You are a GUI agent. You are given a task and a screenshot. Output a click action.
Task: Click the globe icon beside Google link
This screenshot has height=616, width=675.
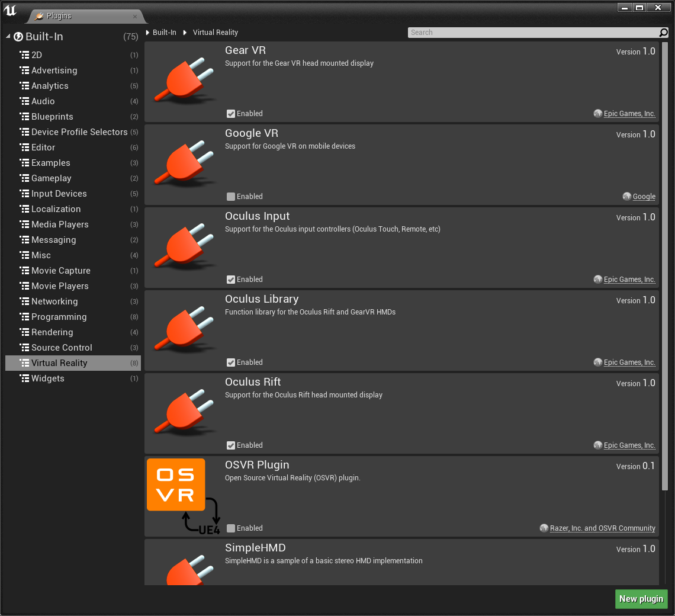pos(627,197)
